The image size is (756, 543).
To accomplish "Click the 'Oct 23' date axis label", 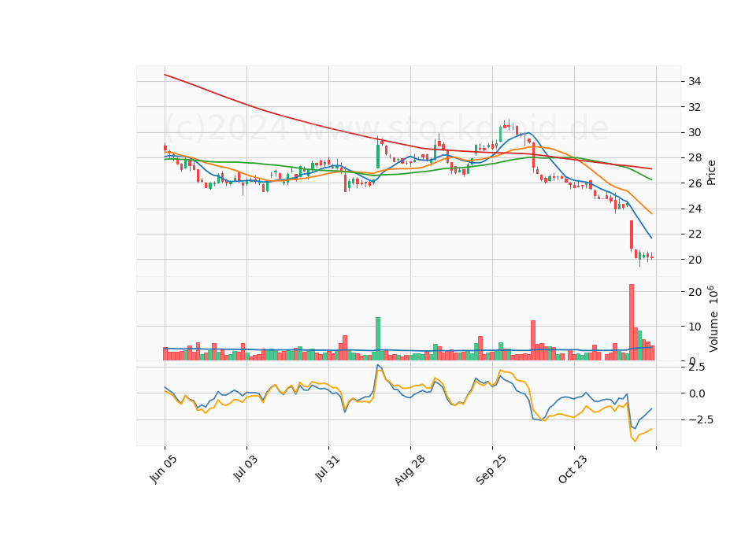I will point(573,469).
